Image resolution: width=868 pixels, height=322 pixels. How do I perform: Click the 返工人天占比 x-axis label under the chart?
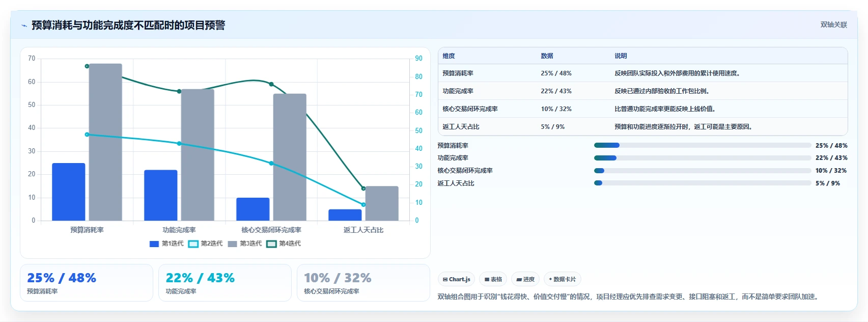[x=363, y=230]
